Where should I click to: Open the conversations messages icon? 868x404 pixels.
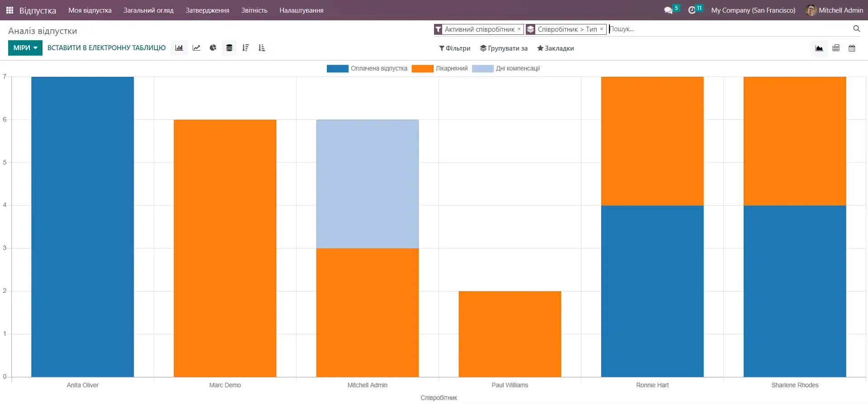[668, 10]
